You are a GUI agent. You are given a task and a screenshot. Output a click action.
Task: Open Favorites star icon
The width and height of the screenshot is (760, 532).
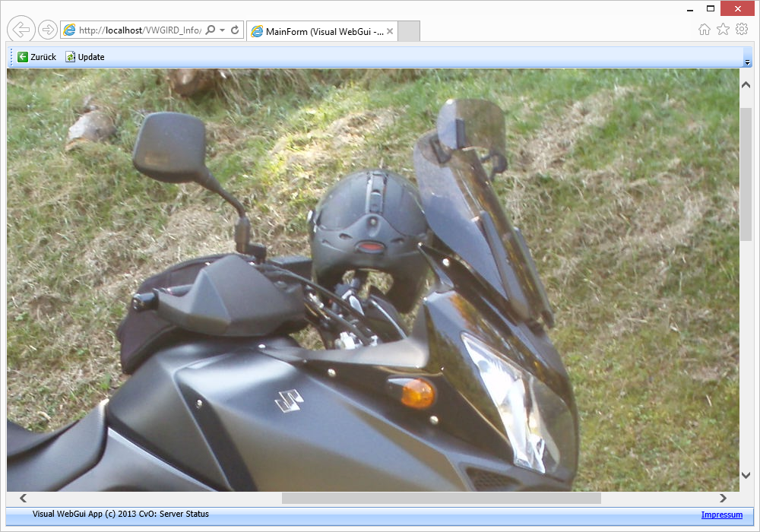pos(724,30)
